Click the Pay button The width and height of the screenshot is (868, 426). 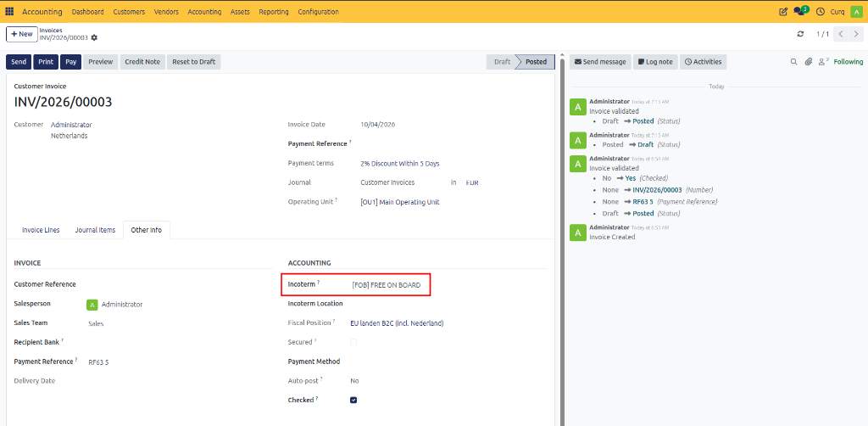(71, 62)
